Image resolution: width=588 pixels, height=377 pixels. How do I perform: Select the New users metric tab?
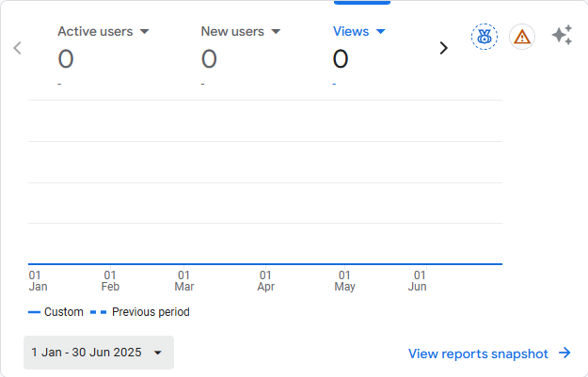pyautogui.click(x=231, y=32)
